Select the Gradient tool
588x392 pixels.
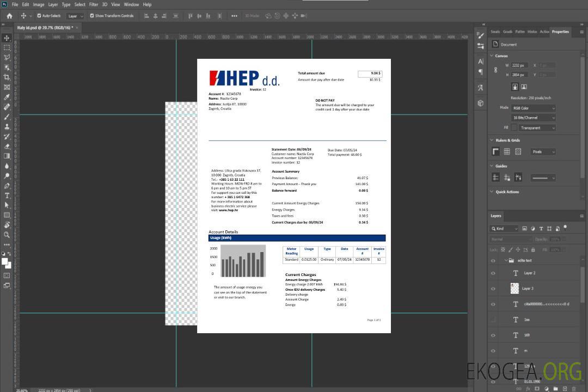point(7,156)
